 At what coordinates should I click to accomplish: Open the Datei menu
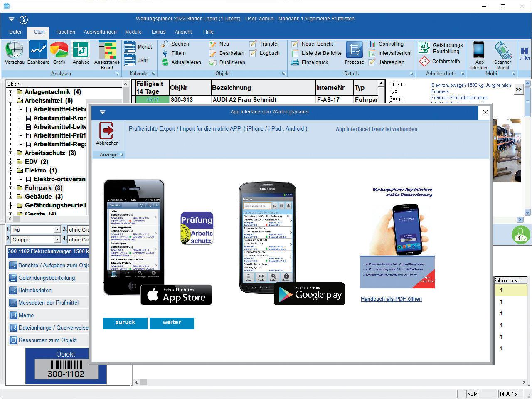pos(15,32)
